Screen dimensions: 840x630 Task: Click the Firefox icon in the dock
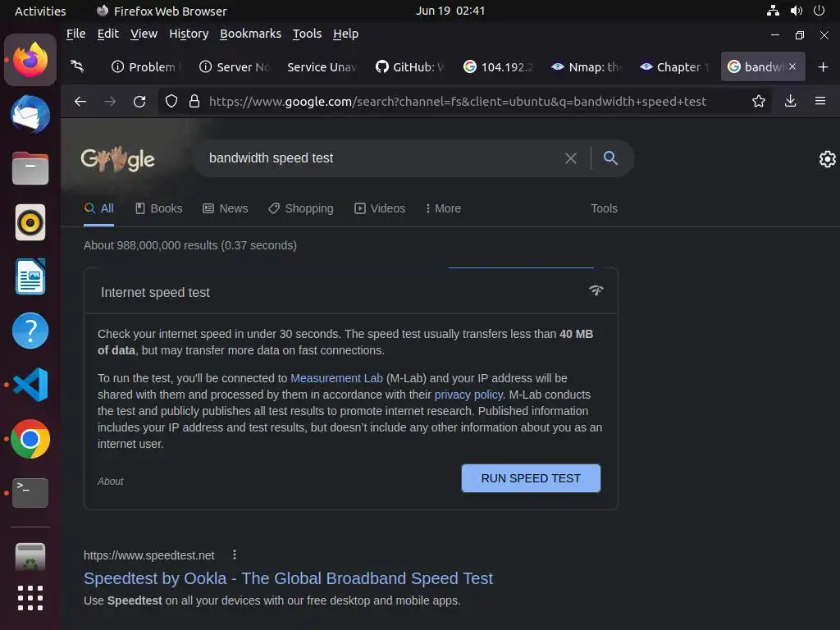click(x=30, y=60)
